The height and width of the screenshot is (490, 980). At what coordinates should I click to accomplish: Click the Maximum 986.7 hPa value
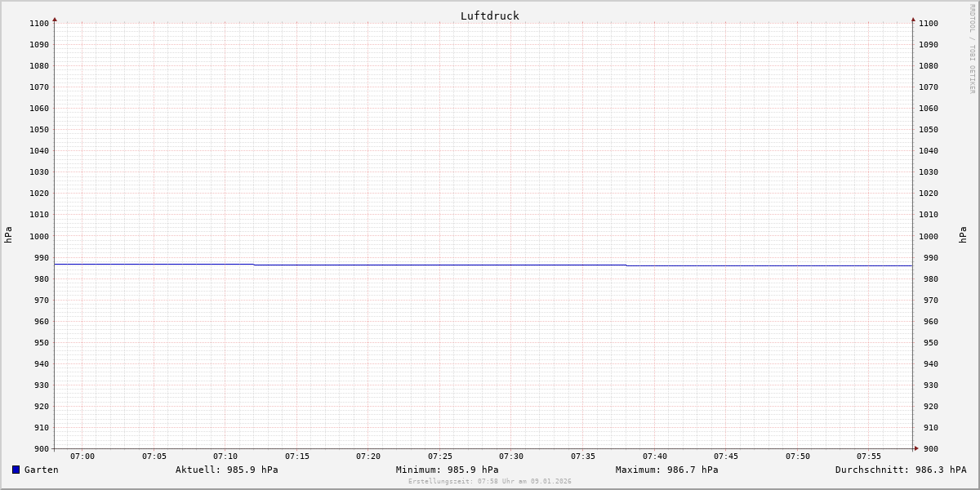click(x=666, y=470)
